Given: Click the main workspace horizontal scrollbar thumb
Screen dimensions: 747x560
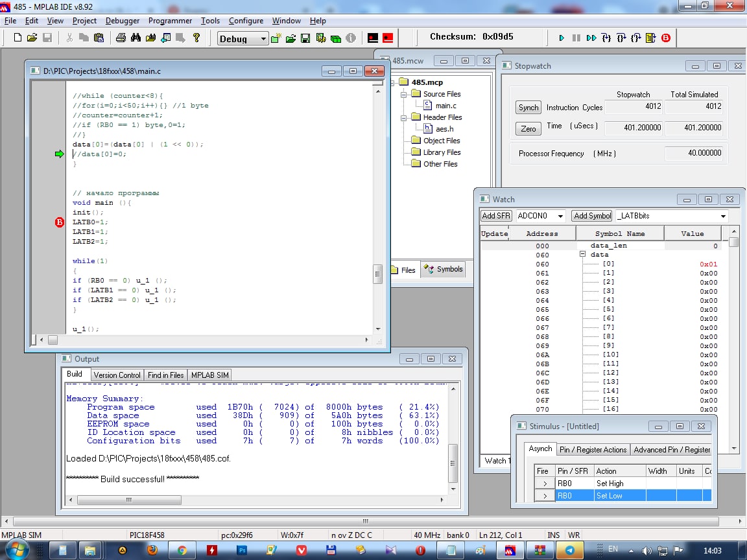Looking at the screenshot, I should [x=366, y=521].
